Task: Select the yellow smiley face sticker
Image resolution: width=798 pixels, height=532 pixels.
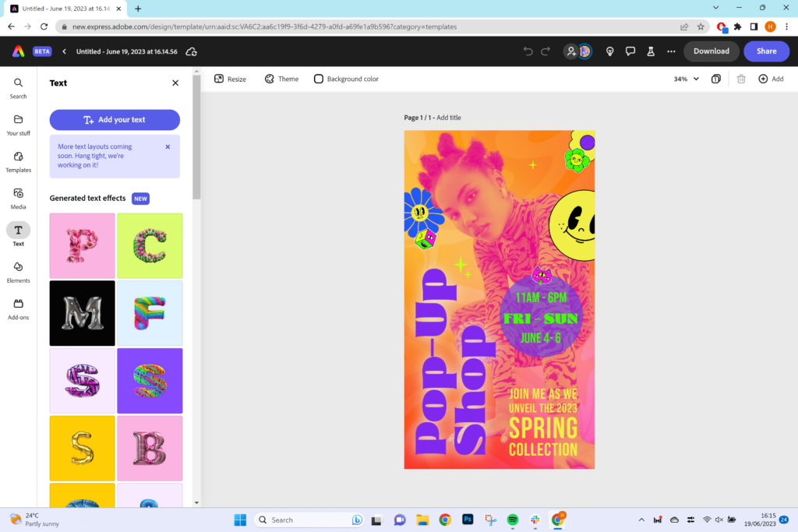Action: click(573, 225)
